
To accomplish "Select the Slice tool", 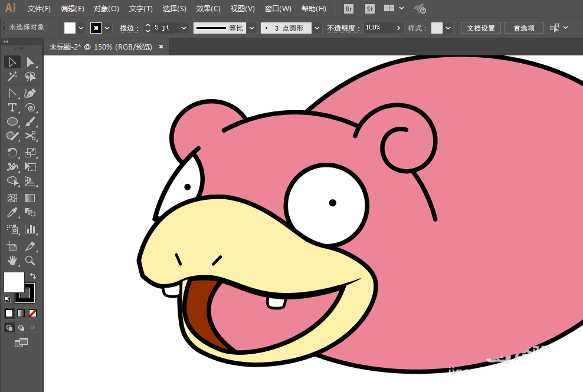I will [x=30, y=246].
